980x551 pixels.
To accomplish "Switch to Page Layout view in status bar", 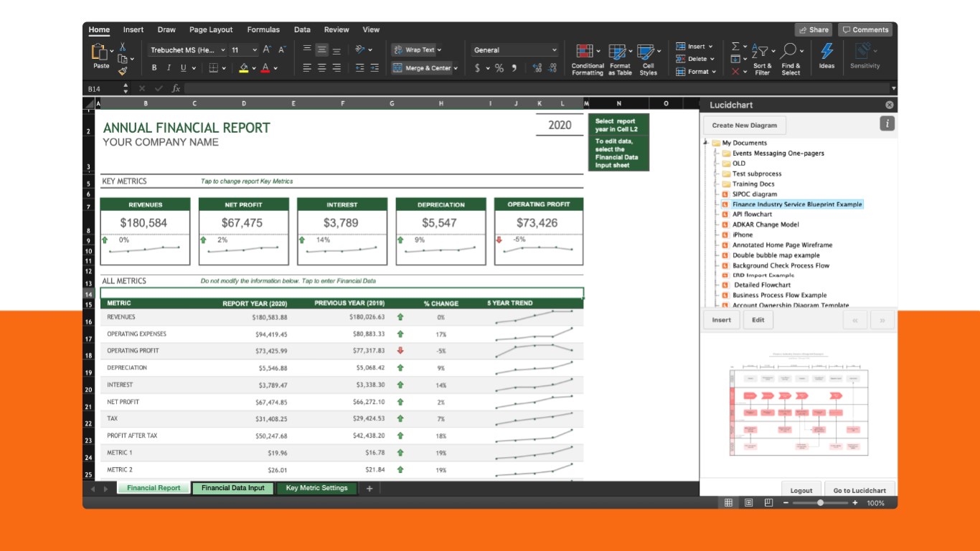I will (x=748, y=503).
